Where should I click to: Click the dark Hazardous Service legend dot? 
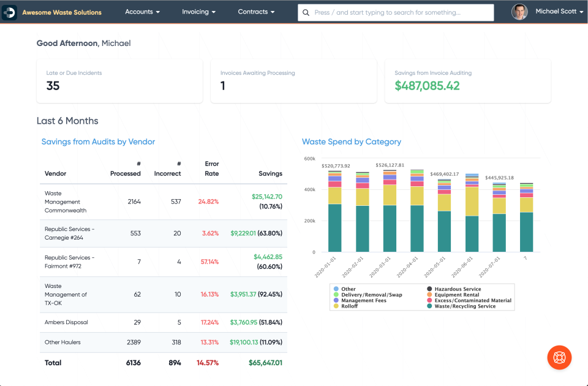tap(431, 288)
